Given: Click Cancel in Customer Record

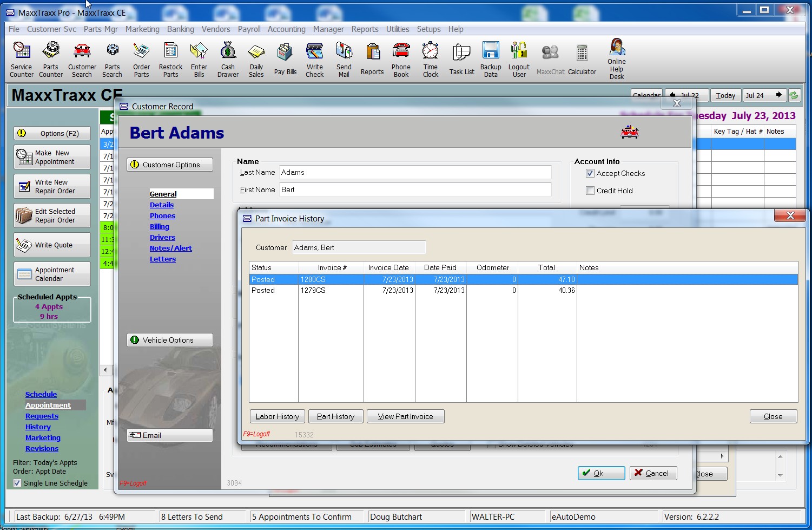Looking at the screenshot, I should [x=653, y=473].
